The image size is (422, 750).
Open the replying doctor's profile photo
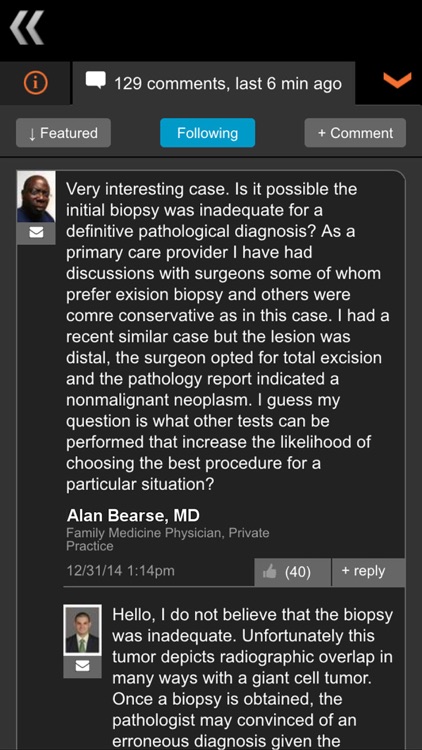82,630
